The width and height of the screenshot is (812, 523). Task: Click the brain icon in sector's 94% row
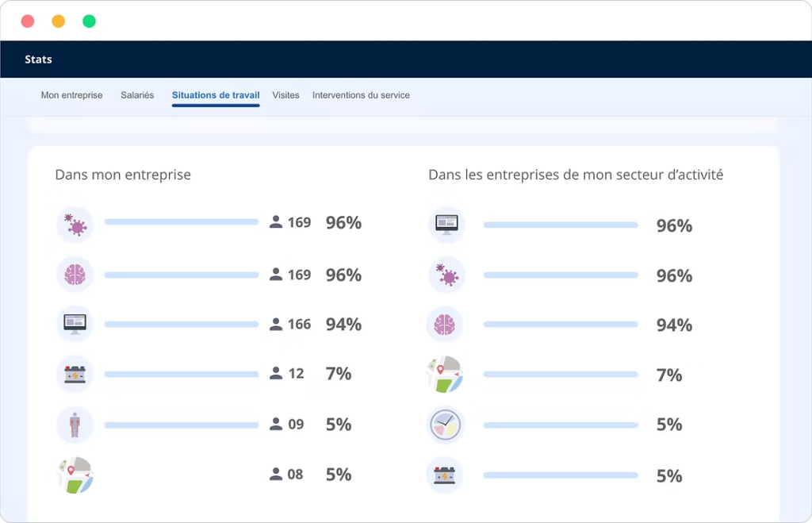click(x=446, y=325)
